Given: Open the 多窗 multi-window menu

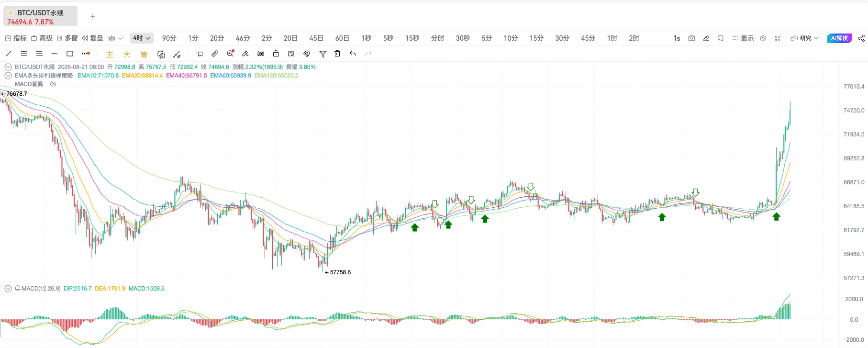Looking at the screenshot, I should coord(67,38).
